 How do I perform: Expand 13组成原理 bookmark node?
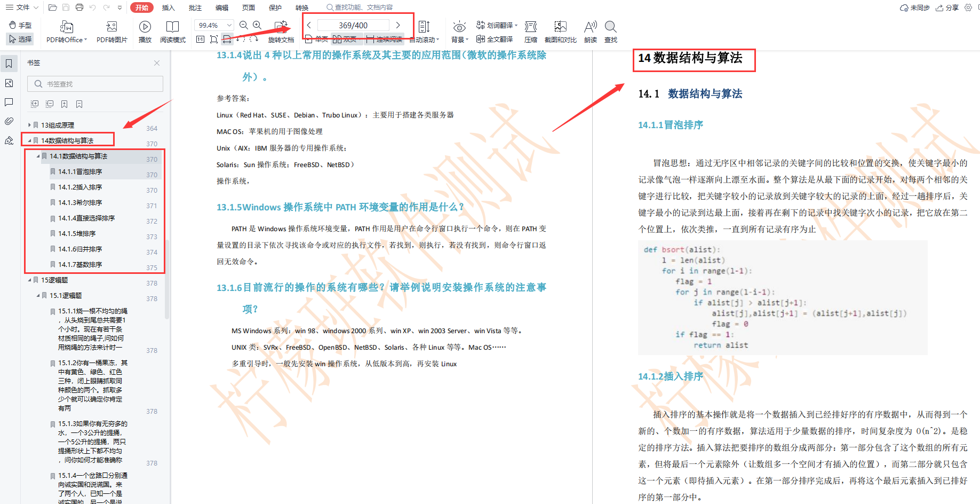point(29,125)
